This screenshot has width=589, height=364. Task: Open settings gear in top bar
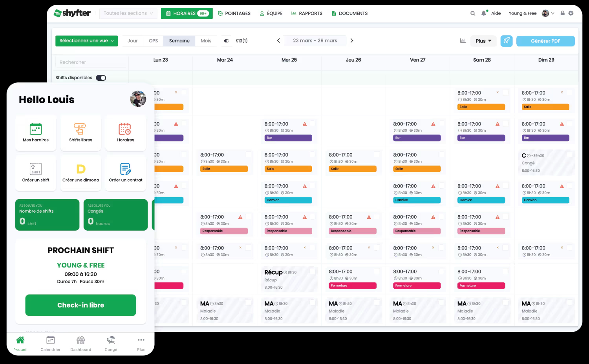tap(571, 13)
